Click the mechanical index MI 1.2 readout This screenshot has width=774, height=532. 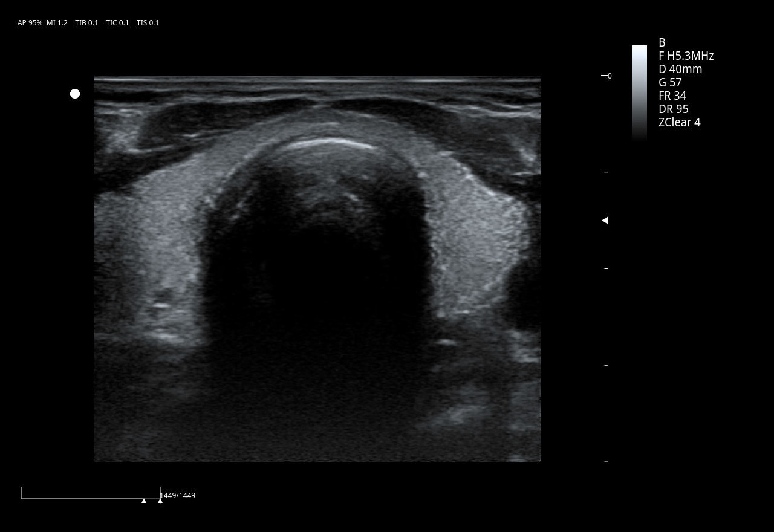click(x=57, y=23)
